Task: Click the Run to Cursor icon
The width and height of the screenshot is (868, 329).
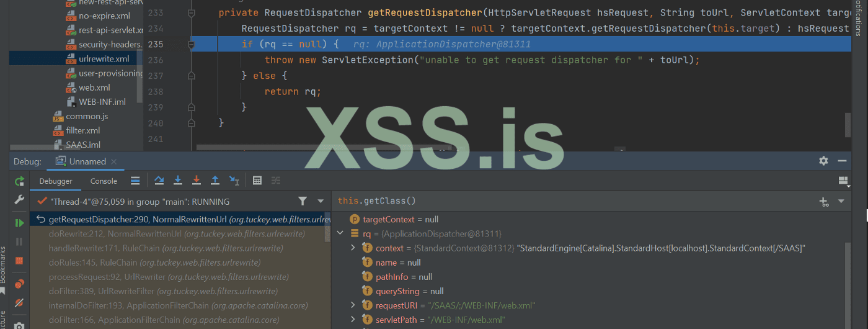Action: coord(234,181)
